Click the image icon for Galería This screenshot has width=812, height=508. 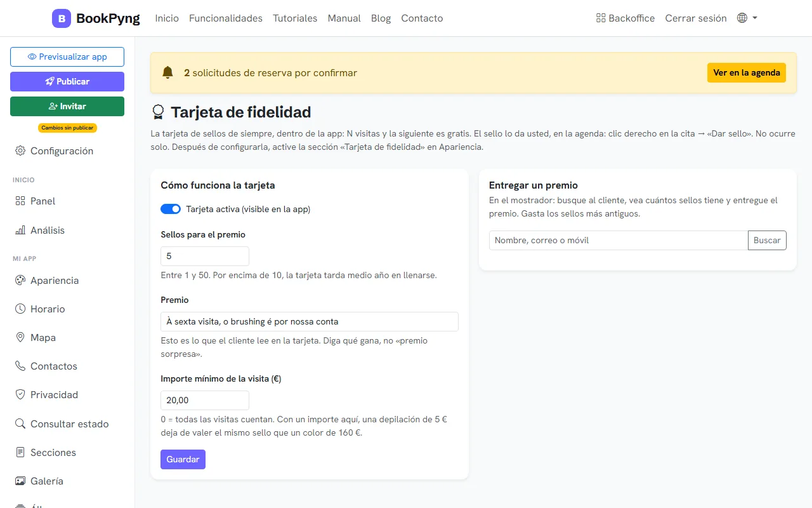click(x=20, y=481)
